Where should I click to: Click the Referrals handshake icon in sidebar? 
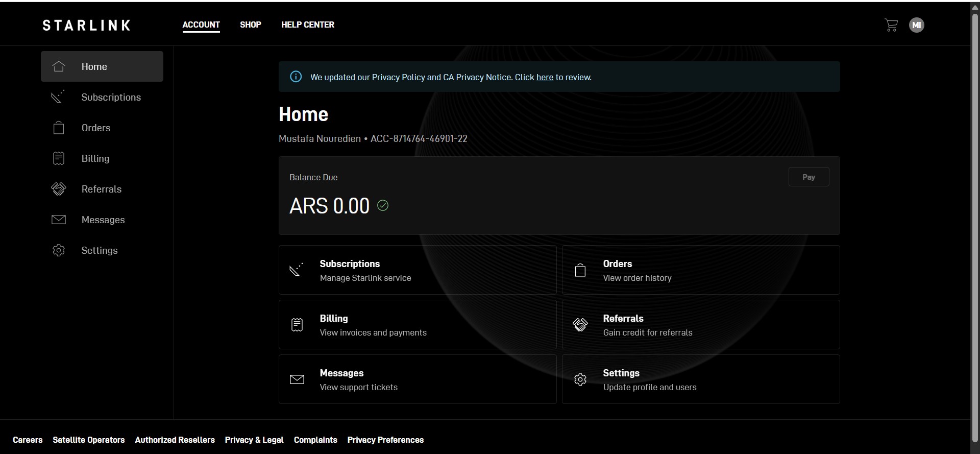pyautogui.click(x=59, y=189)
